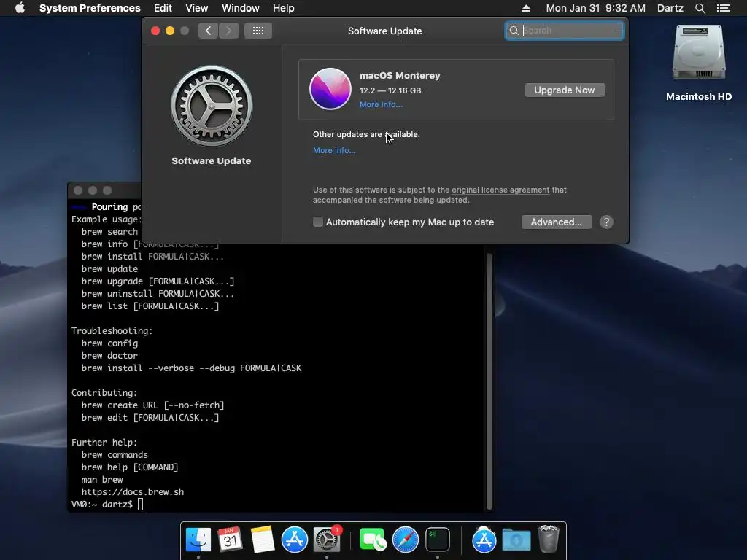Click the Terminal window scrollbar
747x560 pixels.
489,381
